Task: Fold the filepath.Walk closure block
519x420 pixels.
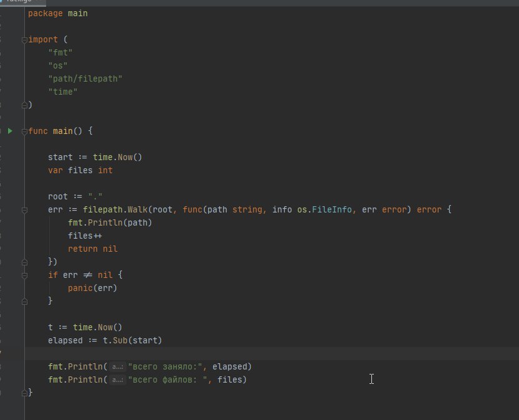Action: pos(24,210)
